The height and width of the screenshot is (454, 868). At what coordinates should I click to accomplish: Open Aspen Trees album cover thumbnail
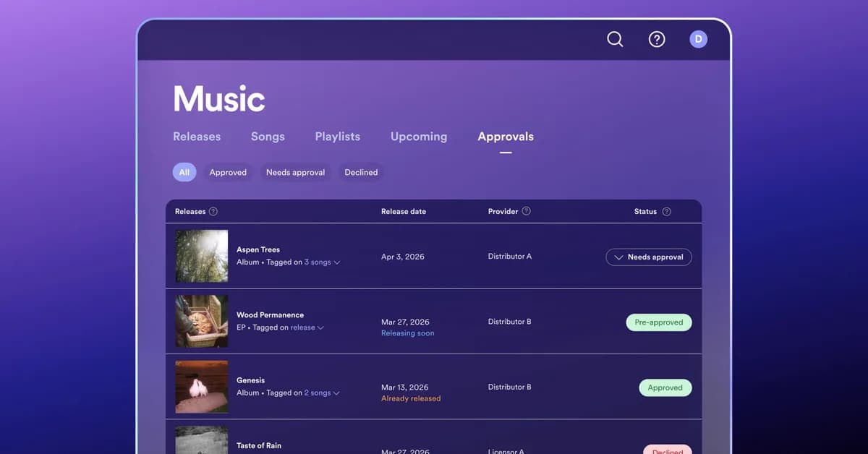pos(202,256)
